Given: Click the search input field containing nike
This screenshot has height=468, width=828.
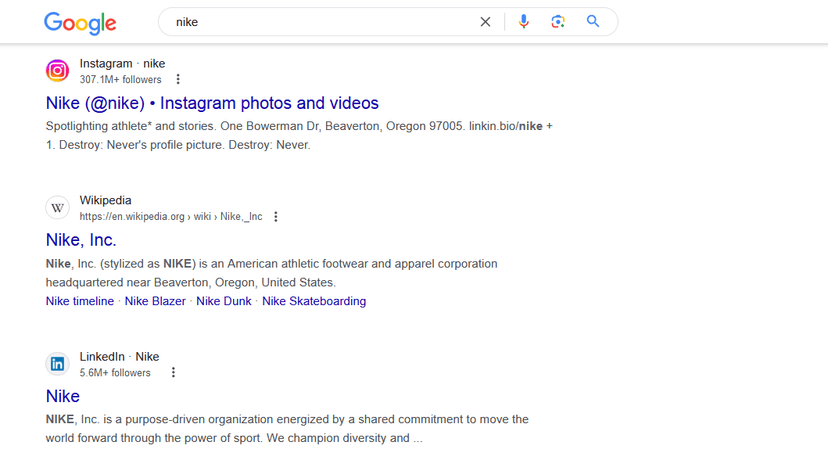Looking at the screenshot, I should tap(320, 22).
